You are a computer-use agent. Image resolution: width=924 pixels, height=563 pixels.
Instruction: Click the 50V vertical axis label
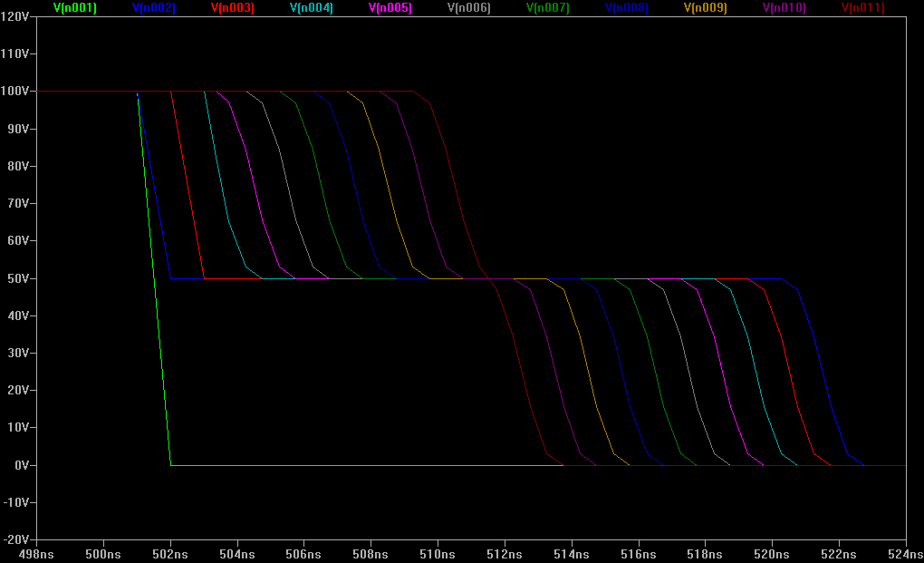tap(18, 278)
